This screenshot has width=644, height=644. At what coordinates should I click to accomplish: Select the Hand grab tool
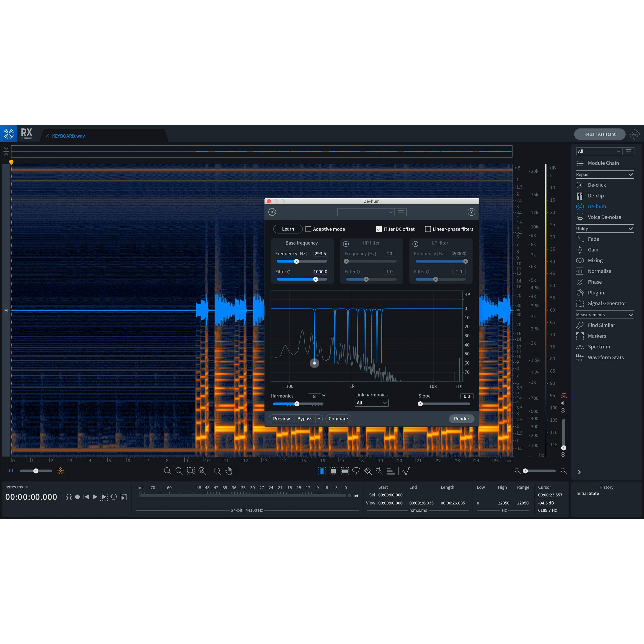click(x=229, y=471)
